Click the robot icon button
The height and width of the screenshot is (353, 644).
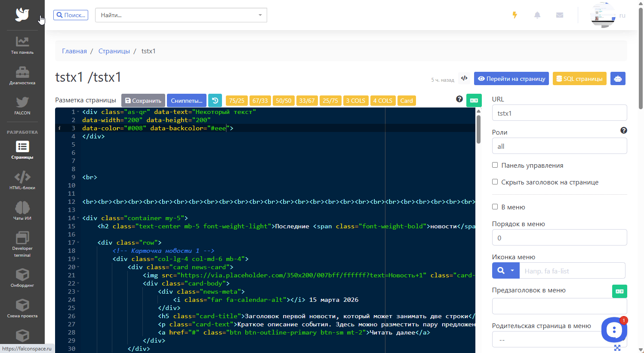tap(618, 79)
